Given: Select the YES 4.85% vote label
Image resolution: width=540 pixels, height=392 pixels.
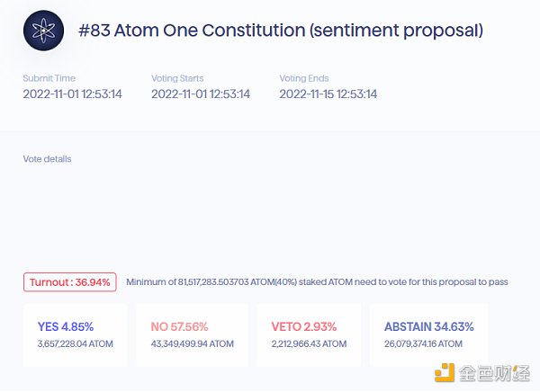Looking at the screenshot, I should [x=66, y=326].
